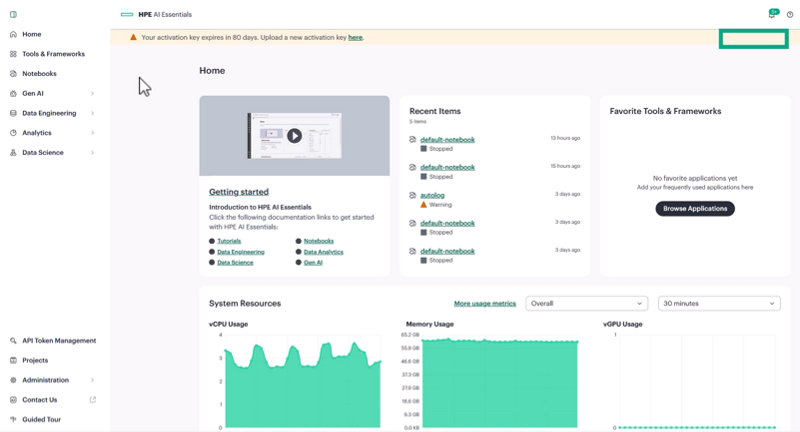Open the 30 minutes time range dropdown
This screenshot has width=800, height=432.
pyautogui.click(x=719, y=303)
